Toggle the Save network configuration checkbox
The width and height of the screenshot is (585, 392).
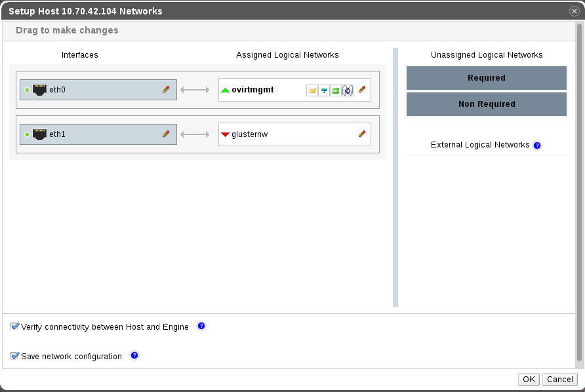(x=15, y=356)
